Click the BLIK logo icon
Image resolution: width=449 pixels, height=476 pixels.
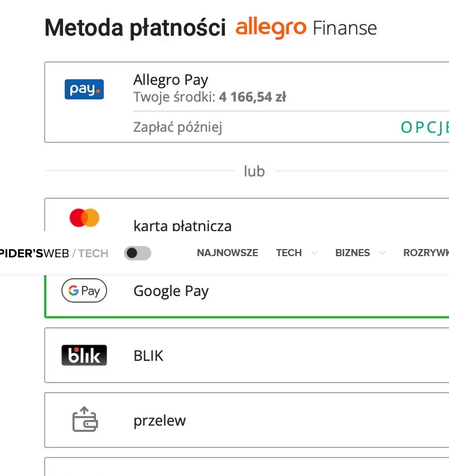tap(84, 356)
